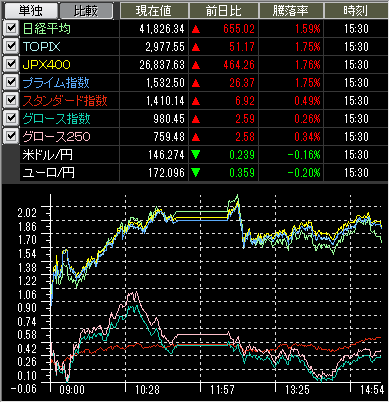Click the 10:28 time marker on chart
The width and height of the screenshot is (390, 403).
point(147,390)
